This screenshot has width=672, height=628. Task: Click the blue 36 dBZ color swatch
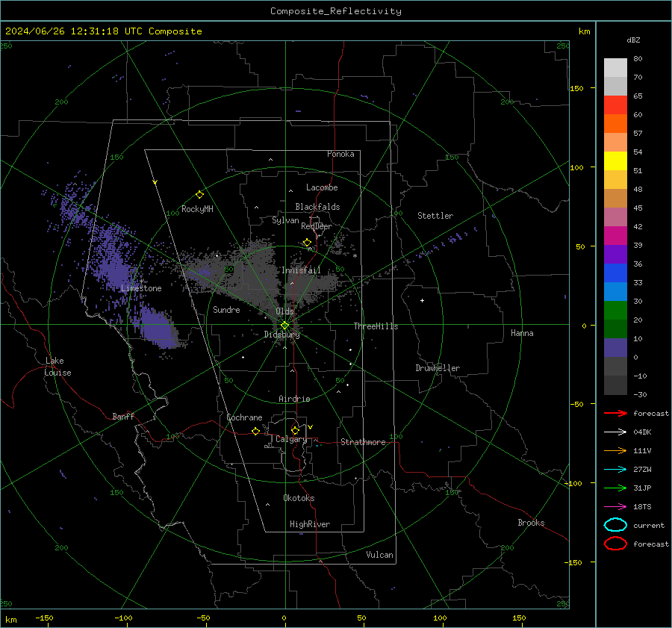click(x=615, y=273)
